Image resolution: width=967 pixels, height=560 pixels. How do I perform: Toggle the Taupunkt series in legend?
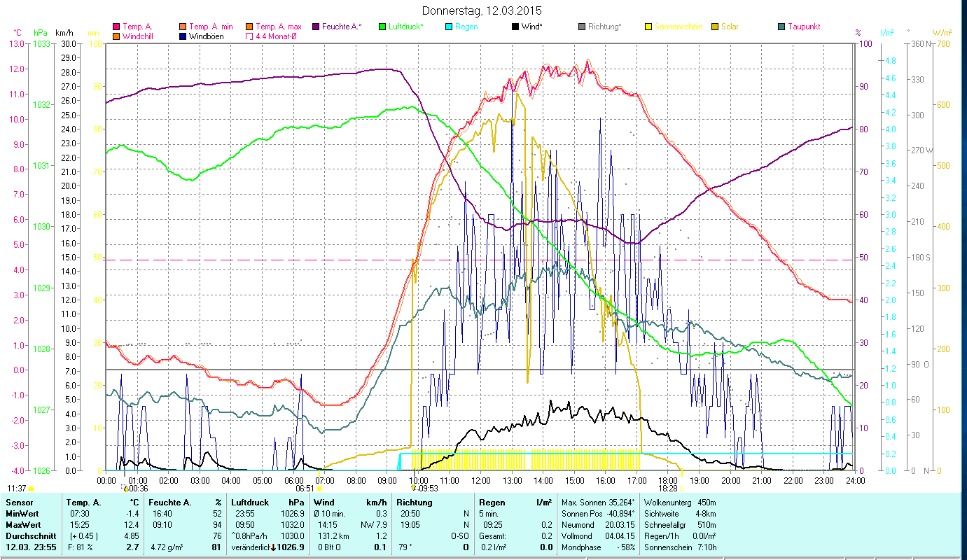(x=781, y=27)
